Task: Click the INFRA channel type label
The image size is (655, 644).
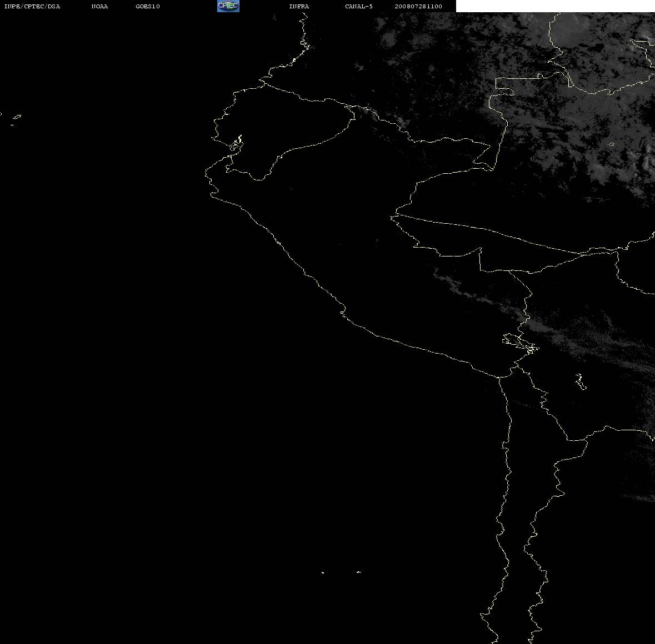Action: (299, 6)
